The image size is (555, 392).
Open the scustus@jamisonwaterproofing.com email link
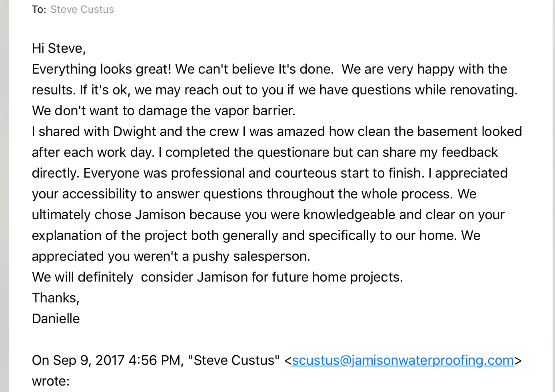[403, 360]
